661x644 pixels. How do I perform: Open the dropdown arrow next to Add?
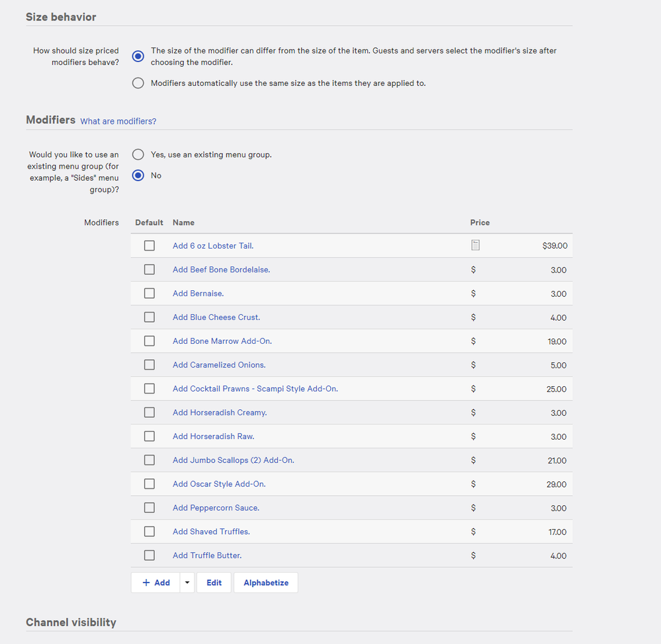[187, 583]
